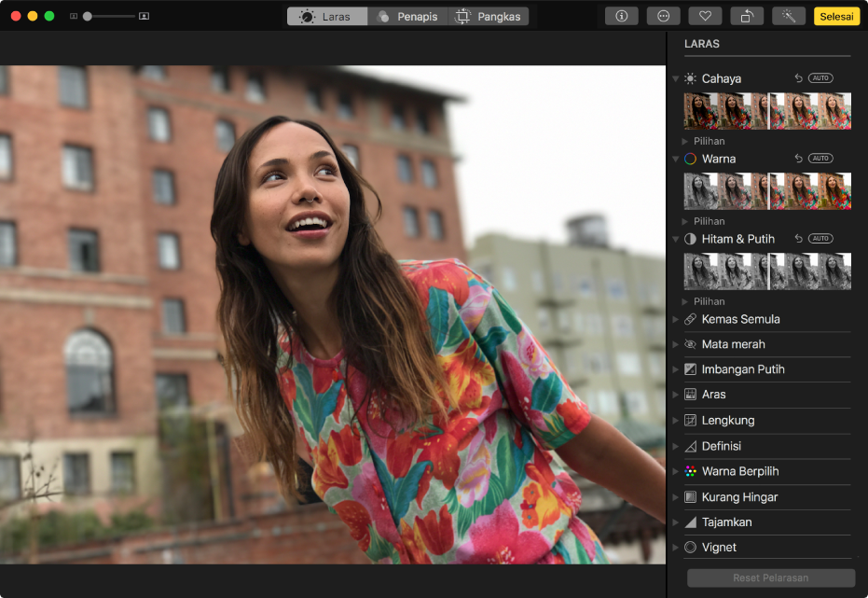Mark photo as favorite with heart icon
Image resolution: width=868 pixels, height=598 pixels.
[705, 16]
